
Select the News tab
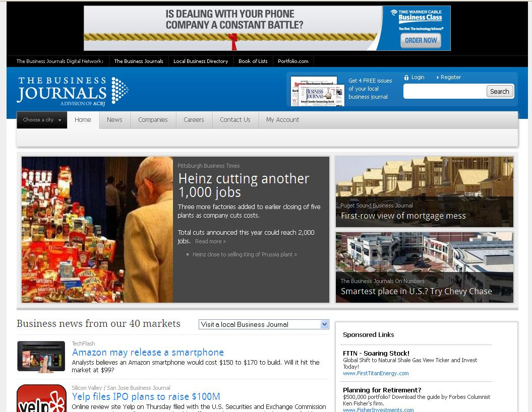114,120
